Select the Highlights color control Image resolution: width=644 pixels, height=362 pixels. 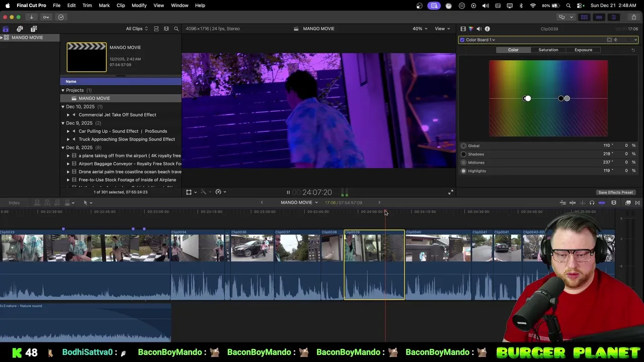463,171
